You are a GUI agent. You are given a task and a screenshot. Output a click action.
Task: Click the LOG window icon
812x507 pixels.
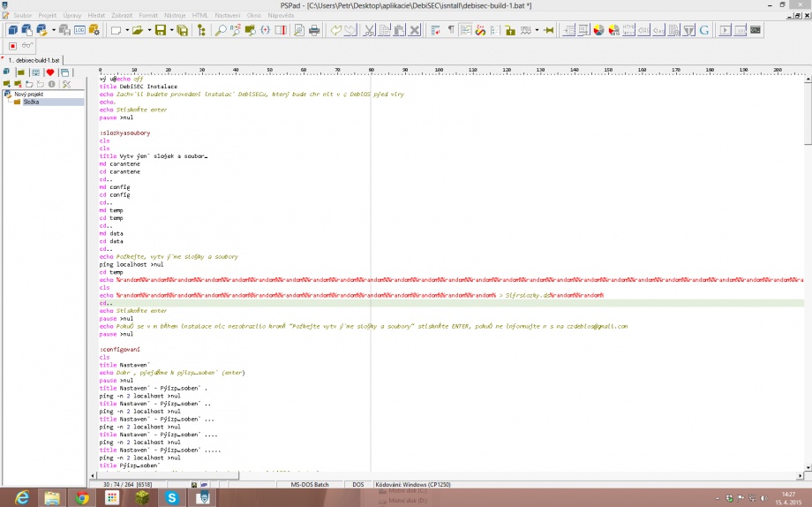[x=80, y=30]
